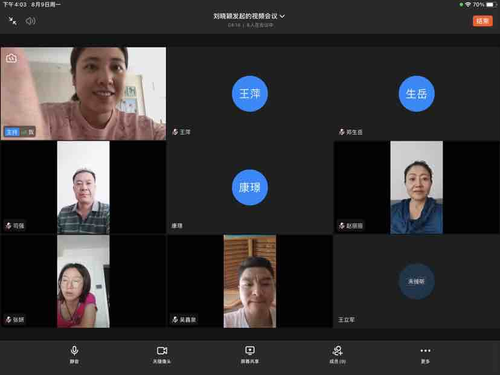Tap the host video tile with pink shirt
The height and width of the screenshot is (375, 500).
pos(83,93)
